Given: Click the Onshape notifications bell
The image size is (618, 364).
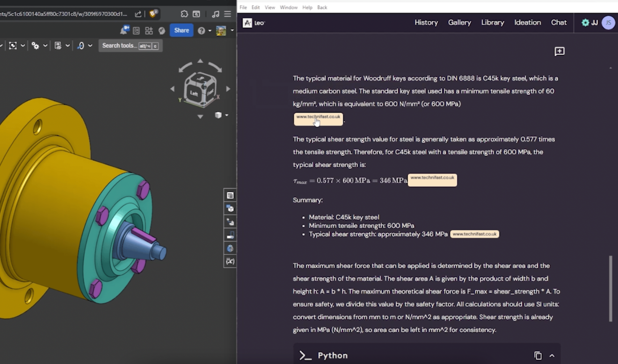Looking at the screenshot, I should coord(123,30).
